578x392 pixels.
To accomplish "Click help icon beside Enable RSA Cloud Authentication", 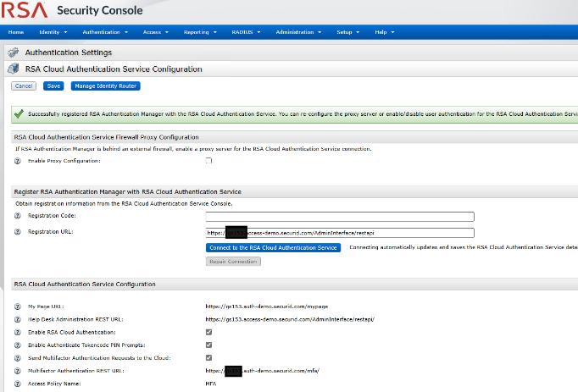I will (17, 332).
